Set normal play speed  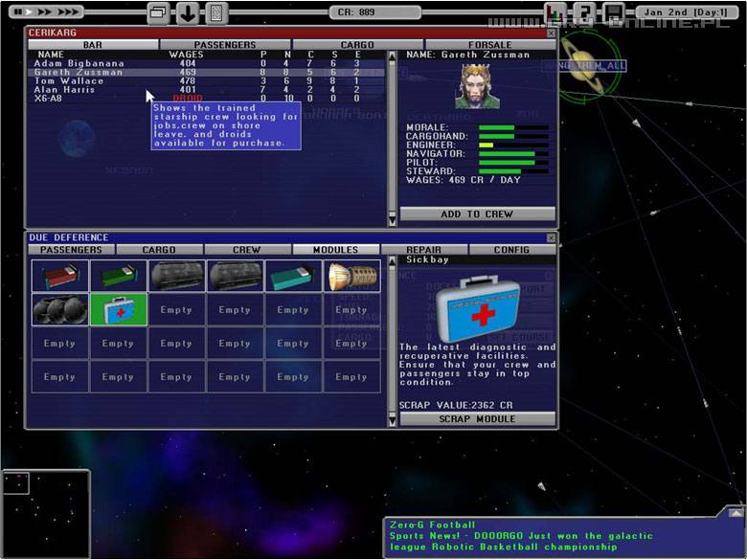pyautogui.click(x=29, y=11)
